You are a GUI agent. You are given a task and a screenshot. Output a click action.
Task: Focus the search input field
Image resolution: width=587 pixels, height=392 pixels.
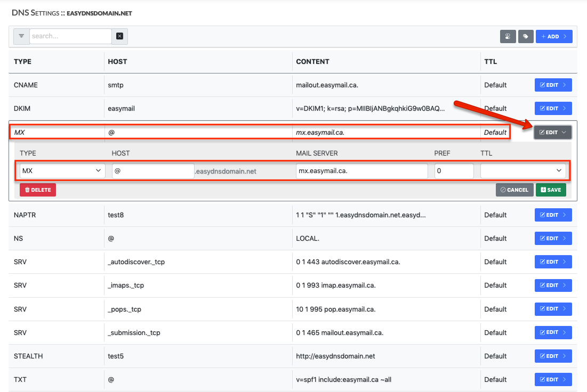[70, 36]
